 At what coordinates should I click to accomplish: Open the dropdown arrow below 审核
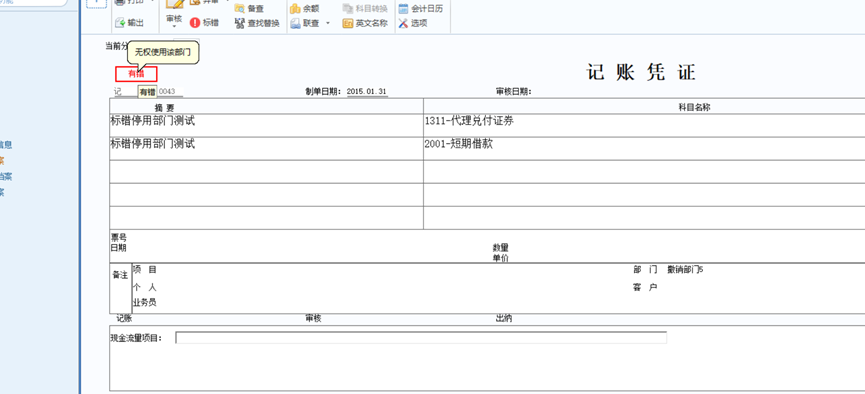(174, 27)
